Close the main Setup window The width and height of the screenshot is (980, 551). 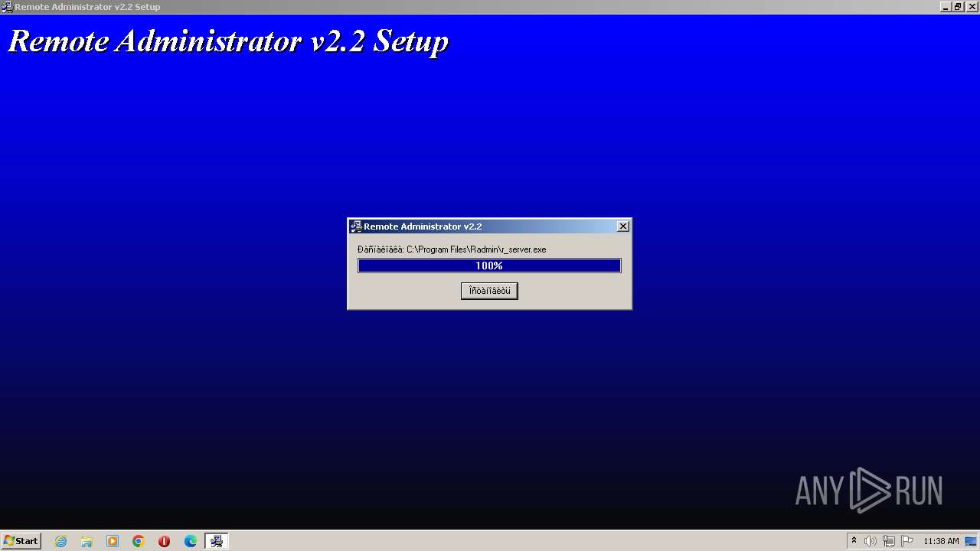[972, 7]
